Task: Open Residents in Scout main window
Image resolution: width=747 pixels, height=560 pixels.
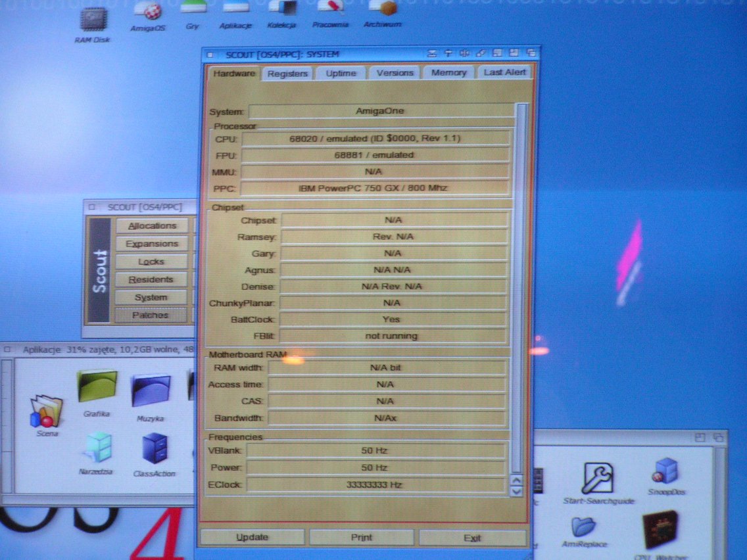Action: coord(151,279)
